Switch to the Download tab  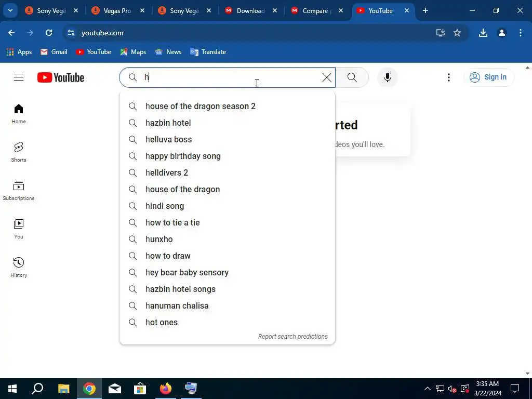251,11
